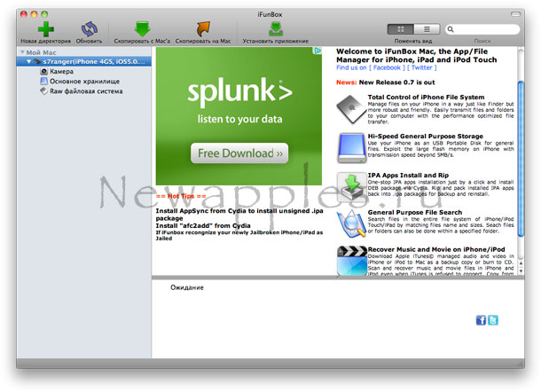Switch to list view
Image resolution: width=541 pixels, height=392 pixels.
[x=426, y=29]
